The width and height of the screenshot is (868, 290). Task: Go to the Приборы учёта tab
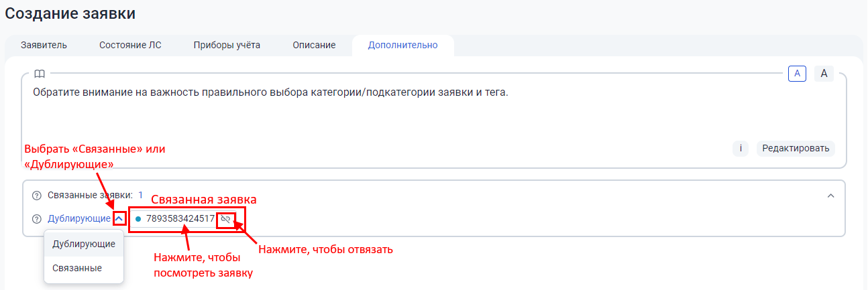[x=227, y=46]
